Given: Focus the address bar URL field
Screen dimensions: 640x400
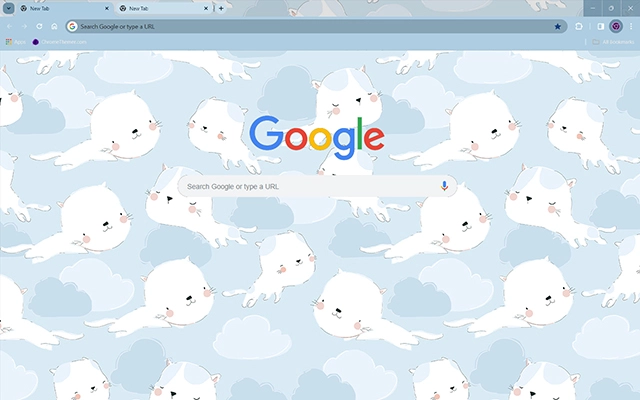Looking at the screenshot, I should [316, 27].
